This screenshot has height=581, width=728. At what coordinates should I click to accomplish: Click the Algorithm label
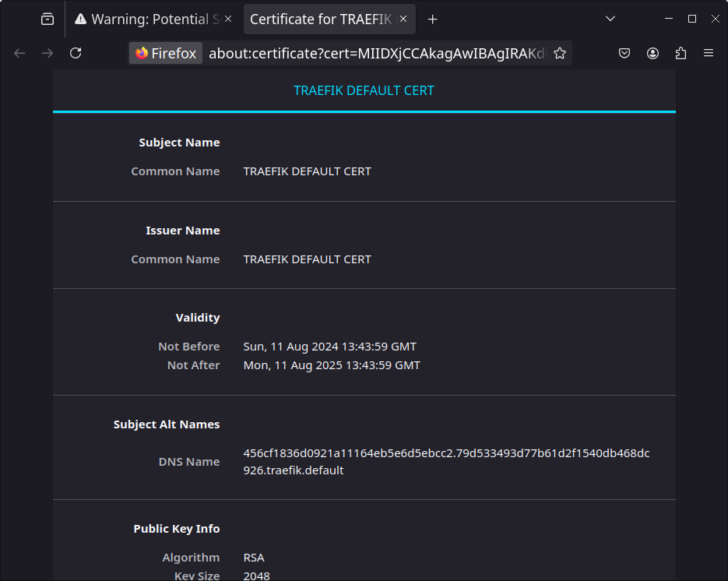coord(191,558)
